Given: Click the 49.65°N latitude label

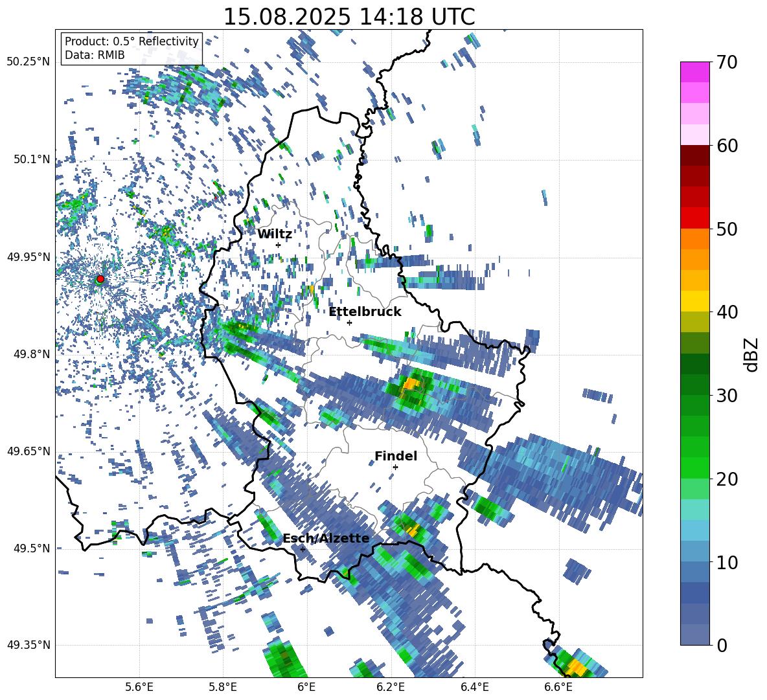Looking at the screenshot, I should point(29,451).
